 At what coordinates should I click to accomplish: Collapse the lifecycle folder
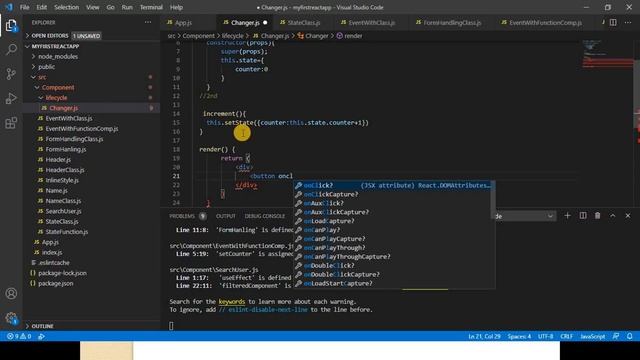pyautogui.click(x=56, y=98)
